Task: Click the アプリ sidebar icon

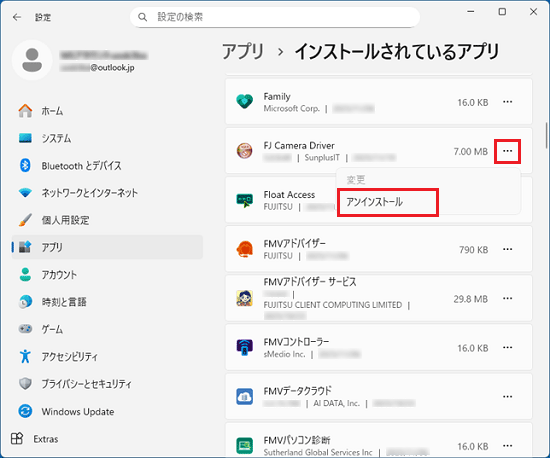Action: [x=25, y=247]
